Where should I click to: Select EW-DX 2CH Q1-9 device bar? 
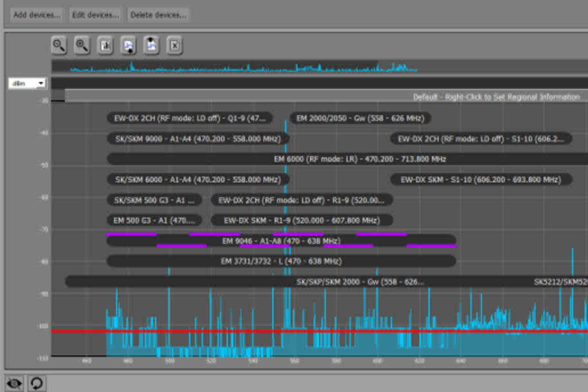[x=189, y=118]
